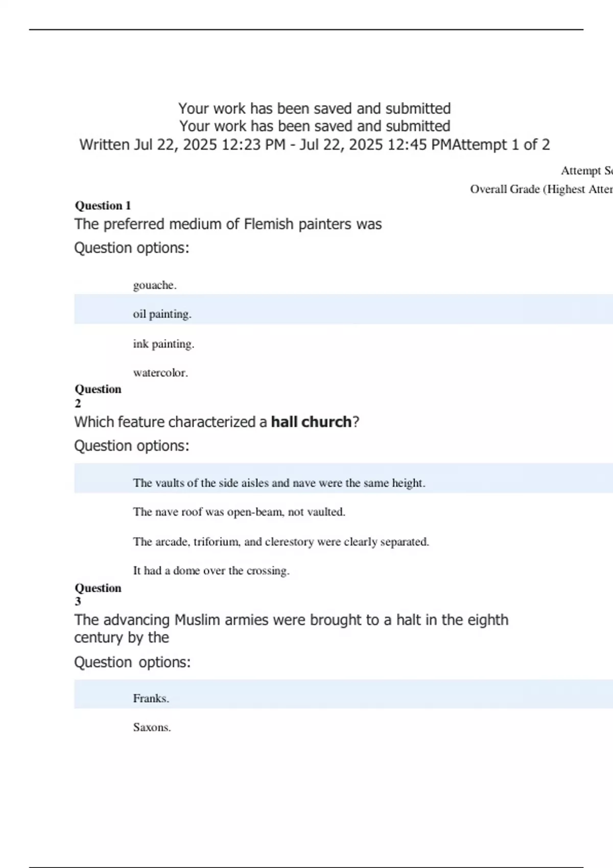Pick the "arcade, triforium, and clerestory" answer
This screenshot has width=613, height=868.
point(281,542)
